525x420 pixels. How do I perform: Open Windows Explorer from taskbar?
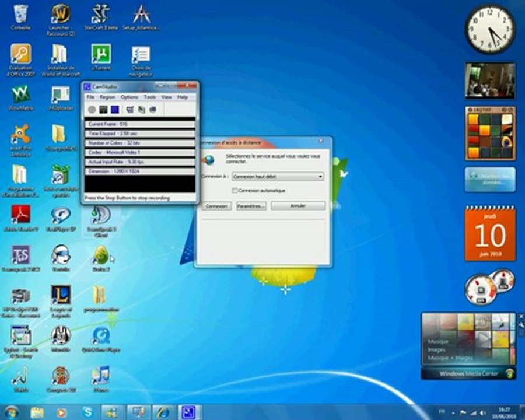point(37,412)
